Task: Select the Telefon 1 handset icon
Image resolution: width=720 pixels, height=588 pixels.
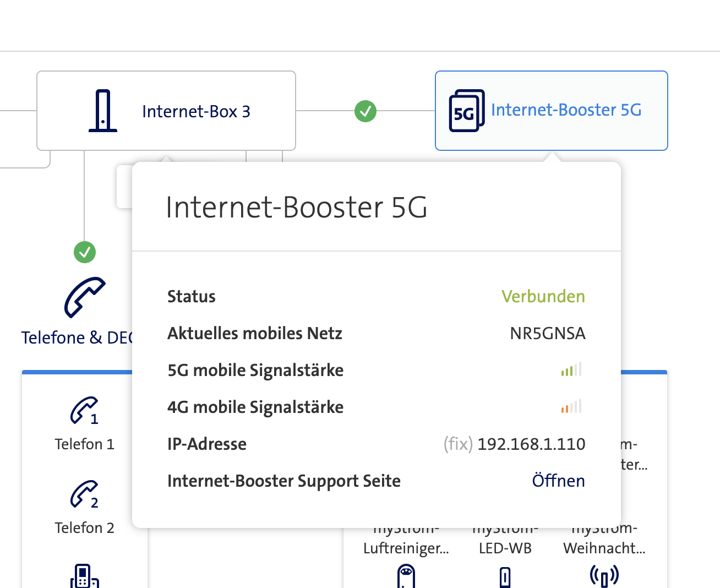Action: [84, 411]
